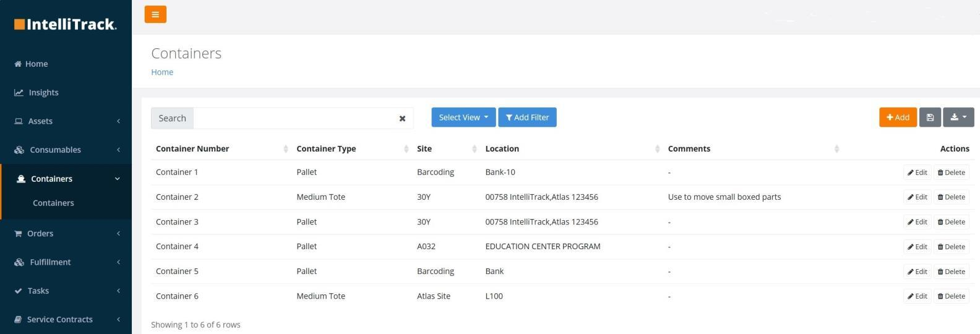Collapse the Containers sidebar menu
Image resolution: width=980 pixels, height=334 pixels.
click(66, 179)
